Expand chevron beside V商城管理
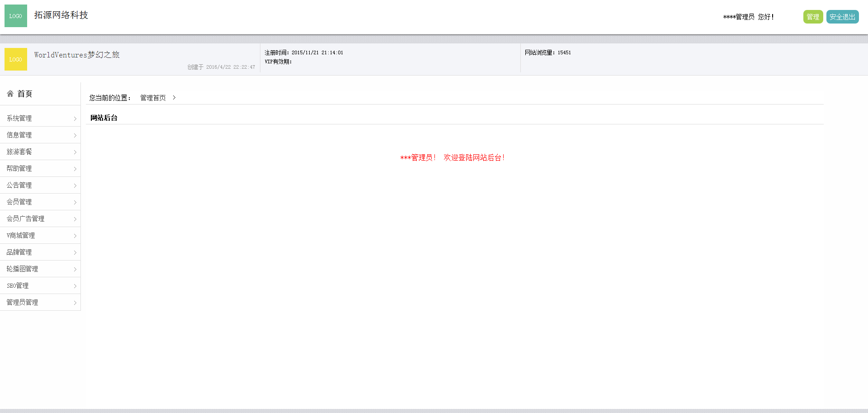868x413 pixels. (x=75, y=236)
